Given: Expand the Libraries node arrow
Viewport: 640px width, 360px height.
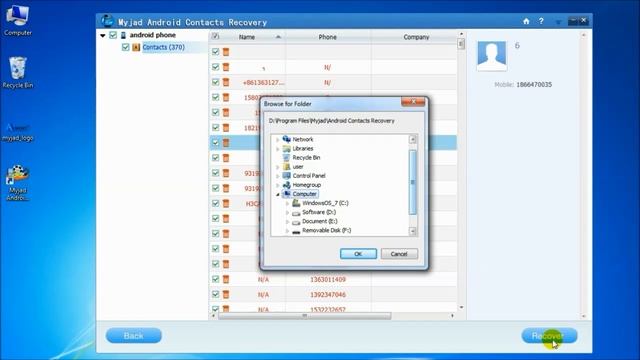Looking at the screenshot, I should (x=278, y=149).
